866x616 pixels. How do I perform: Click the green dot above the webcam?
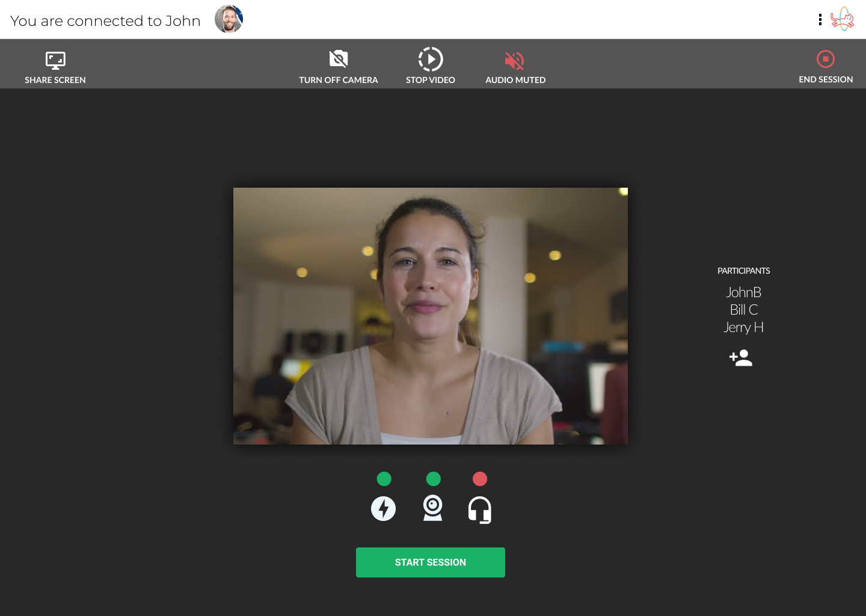point(434,479)
